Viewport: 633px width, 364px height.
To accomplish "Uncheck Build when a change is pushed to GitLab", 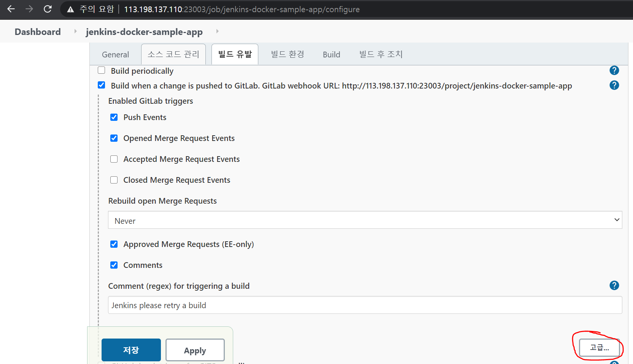I will click(102, 85).
